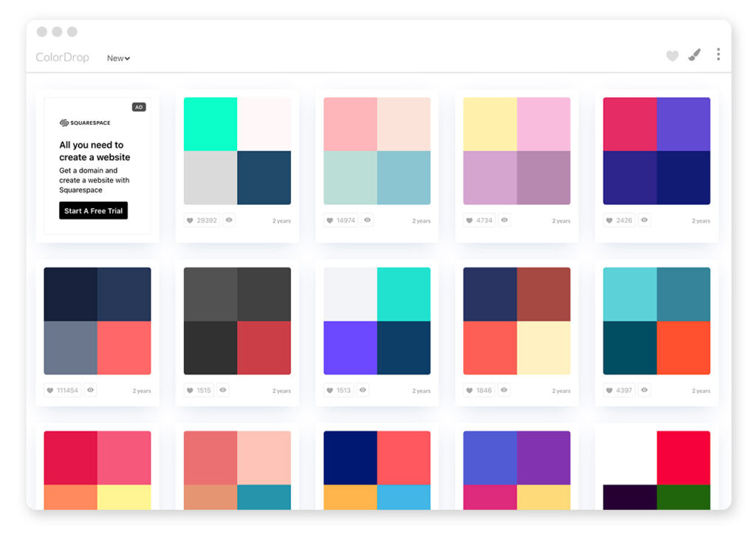Expand the New sorting dropdown
The image size is (756, 557).
click(118, 58)
